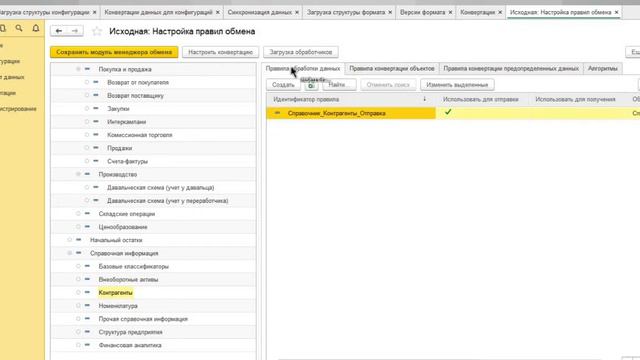Image resolution: width=640 pixels, height=360 pixels.
Task: Click the dash icon beside Продажи
Action: pyautogui.click(x=96, y=148)
